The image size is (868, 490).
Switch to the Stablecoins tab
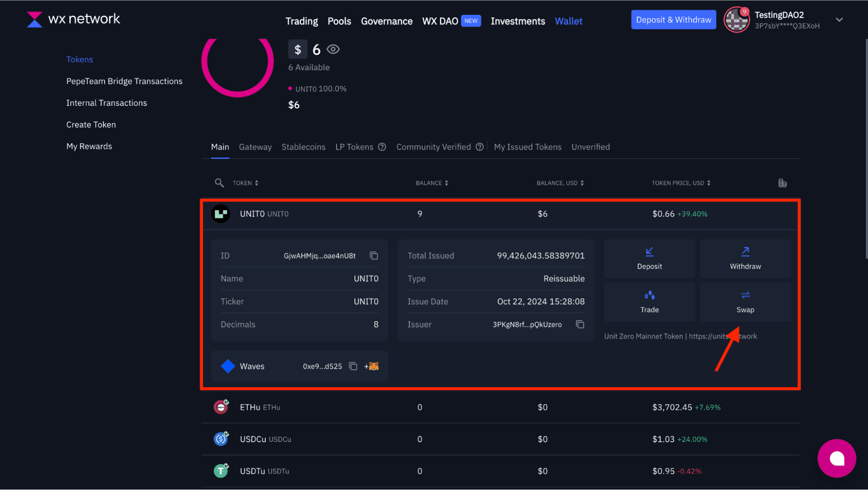(304, 147)
